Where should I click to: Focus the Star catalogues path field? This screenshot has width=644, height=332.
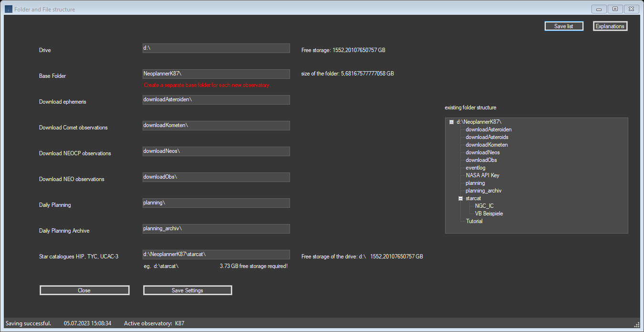[216, 255]
